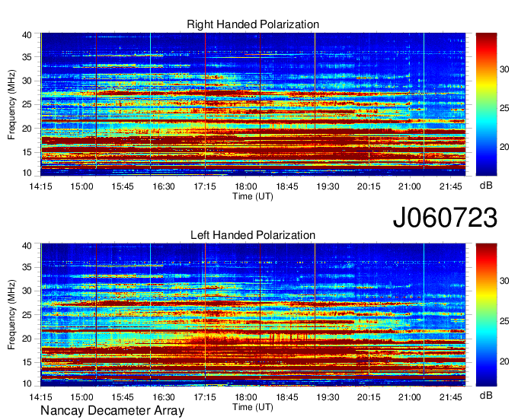
Task: Click the color bar beside the Left Handed plot
Action: (486, 315)
